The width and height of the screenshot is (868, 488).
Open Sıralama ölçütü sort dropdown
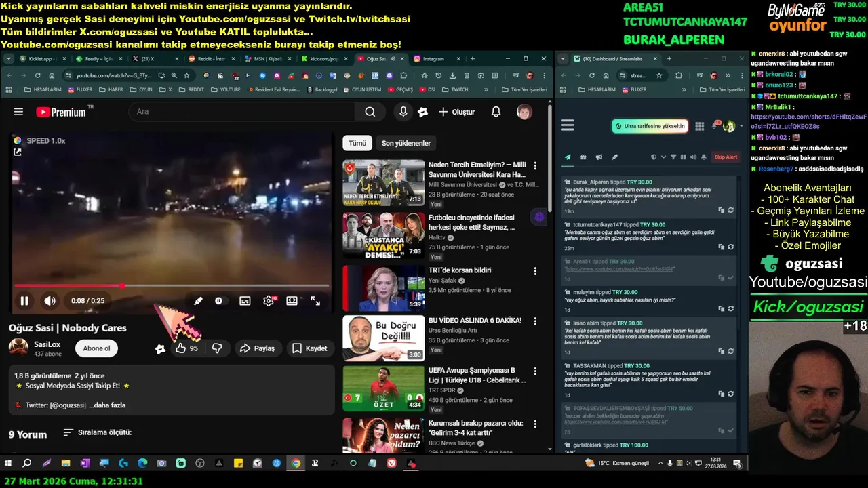pyautogui.click(x=97, y=432)
